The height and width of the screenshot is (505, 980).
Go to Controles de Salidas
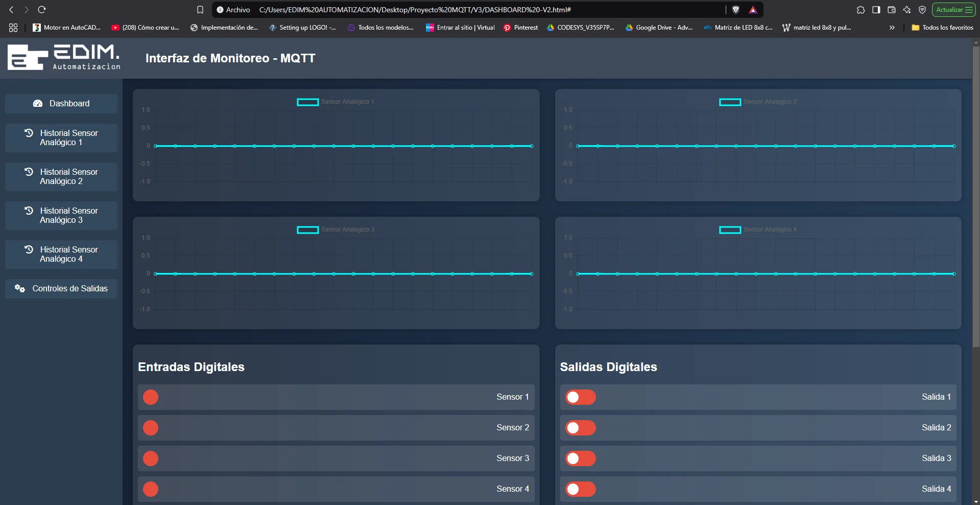[x=61, y=289]
